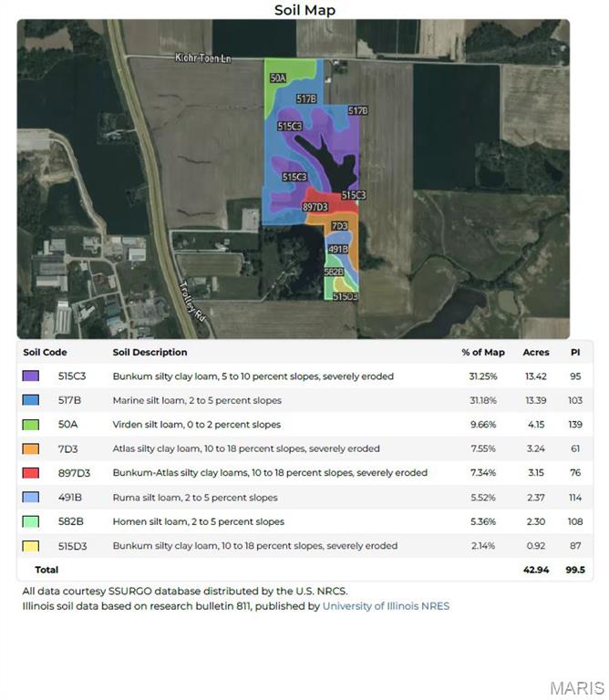Viewport: 609px width, 700px height.
Task: Click the PI column header
Action: (575, 352)
